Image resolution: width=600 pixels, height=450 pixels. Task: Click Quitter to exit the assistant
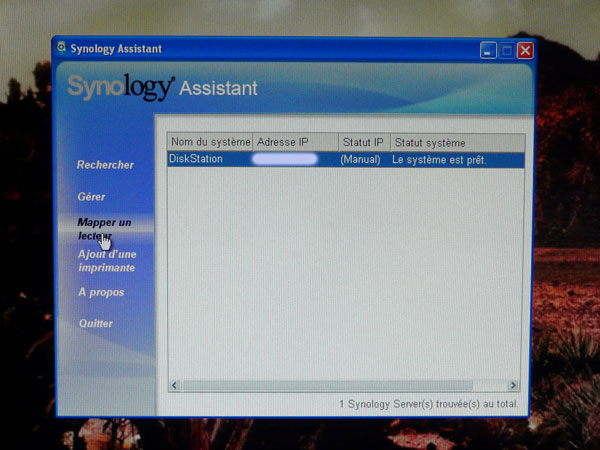(x=96, y=324)
